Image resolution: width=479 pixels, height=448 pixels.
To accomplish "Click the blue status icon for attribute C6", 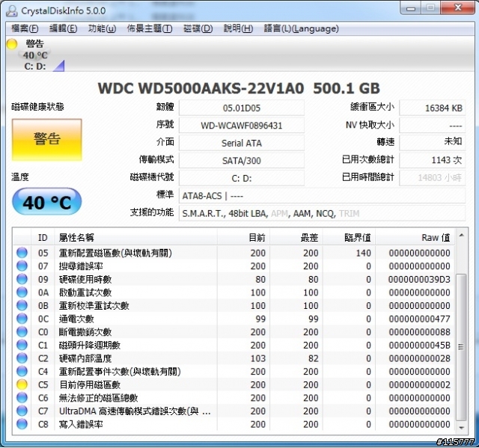I will [22, 398].
